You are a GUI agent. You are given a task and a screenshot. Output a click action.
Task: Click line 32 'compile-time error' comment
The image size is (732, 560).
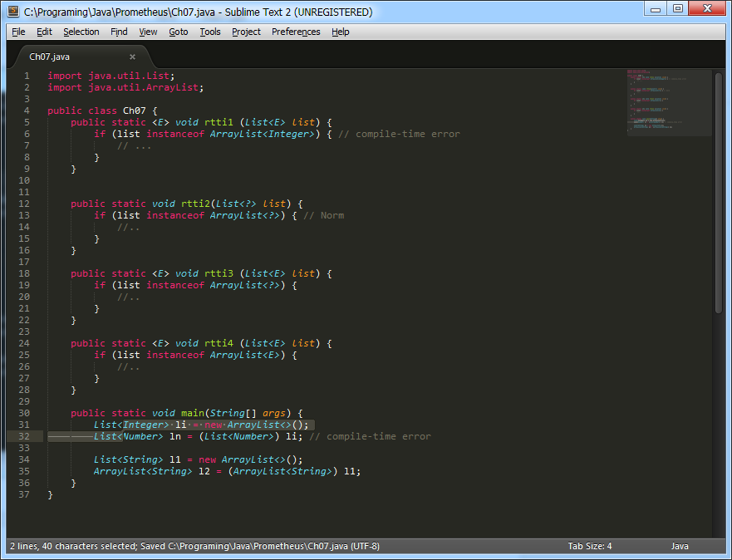[371, 436]
